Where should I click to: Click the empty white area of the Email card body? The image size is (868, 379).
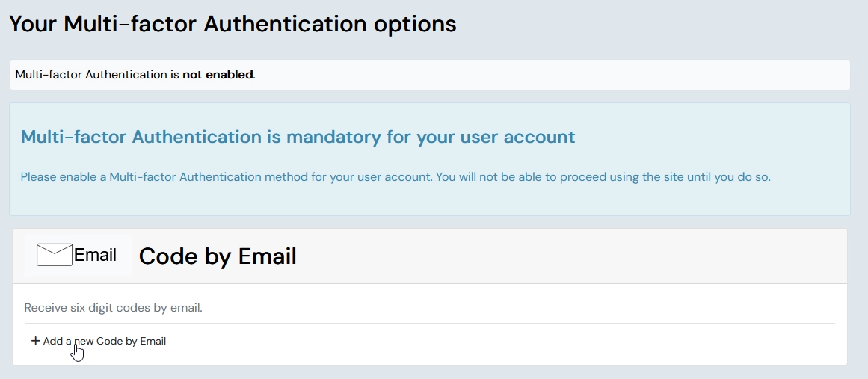click(x=523, y=344)
